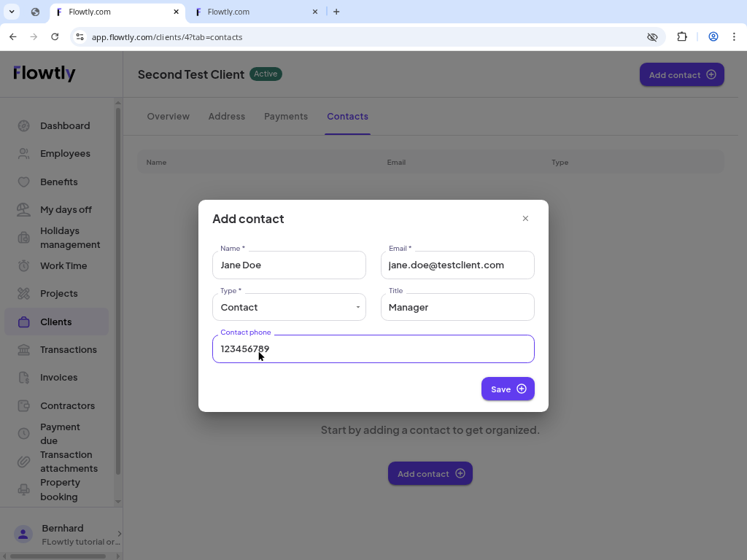Open the Transactions section
Screen dimensions: 747x560
23,349
